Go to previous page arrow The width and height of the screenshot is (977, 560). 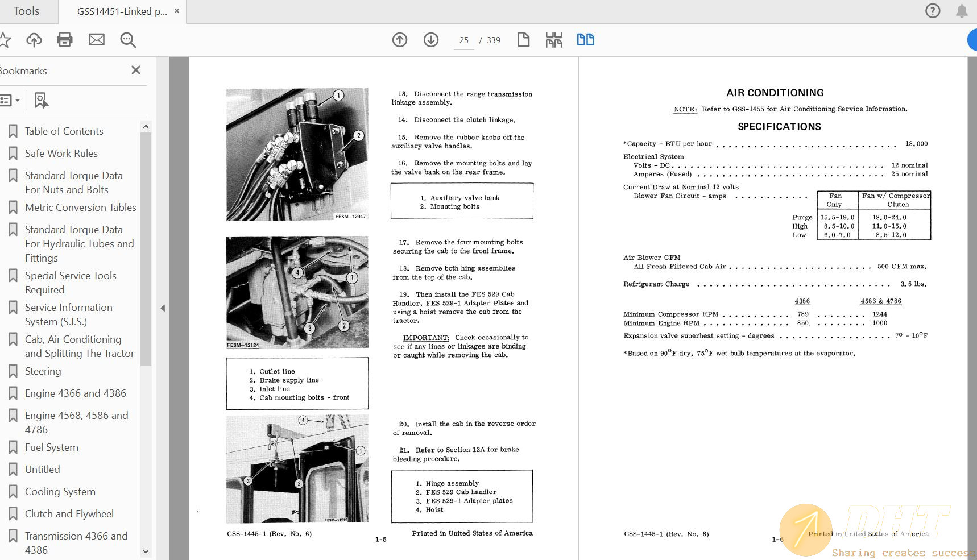pos(400,40)
